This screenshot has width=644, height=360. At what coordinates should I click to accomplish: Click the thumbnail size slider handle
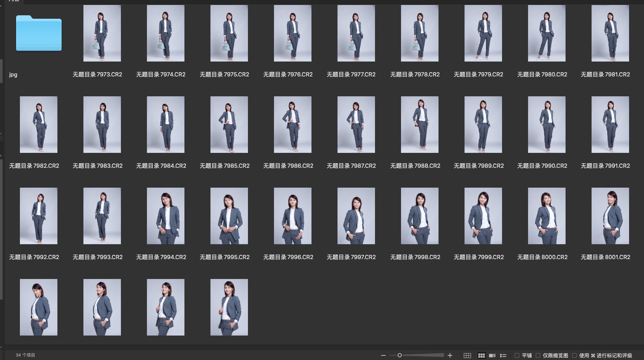pos(399,355)
